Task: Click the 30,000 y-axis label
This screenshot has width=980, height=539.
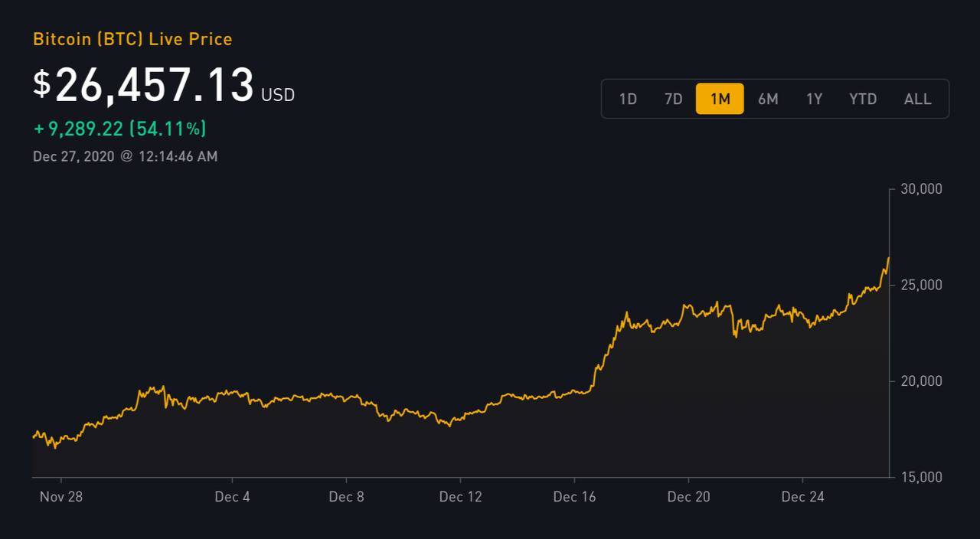Action: 920,189
